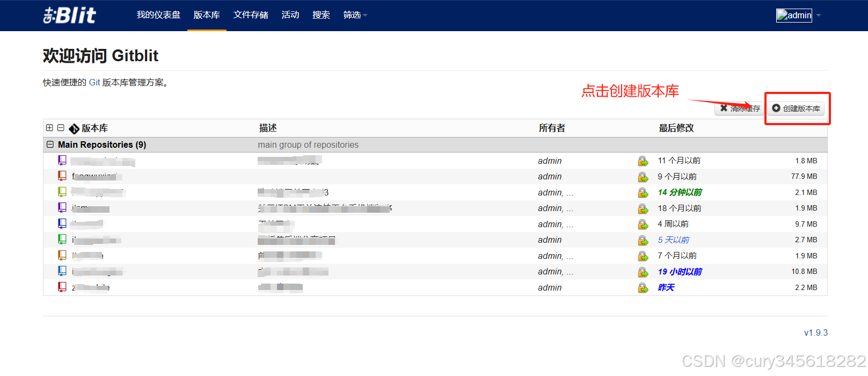Click the lock icon beside 19 小时以前
This screenshot has width=868, height=376.
click(643, 272)
